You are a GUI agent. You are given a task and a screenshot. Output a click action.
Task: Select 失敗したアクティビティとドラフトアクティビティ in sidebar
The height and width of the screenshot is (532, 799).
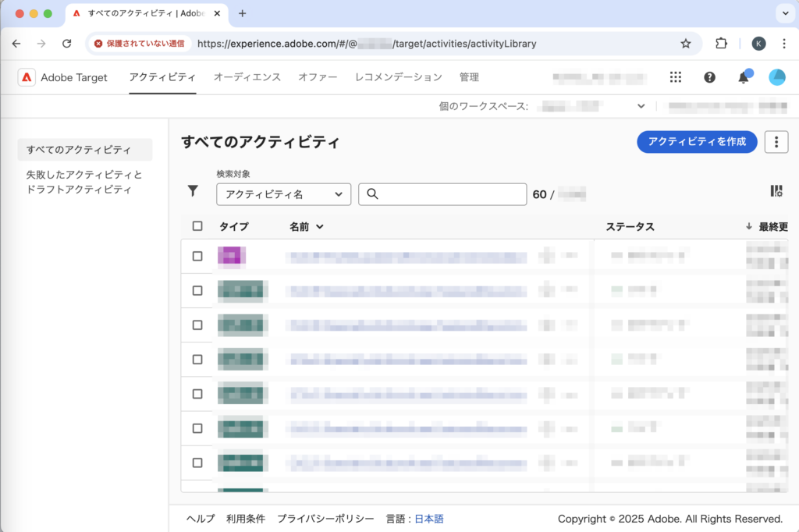click(x=84, y=182)
